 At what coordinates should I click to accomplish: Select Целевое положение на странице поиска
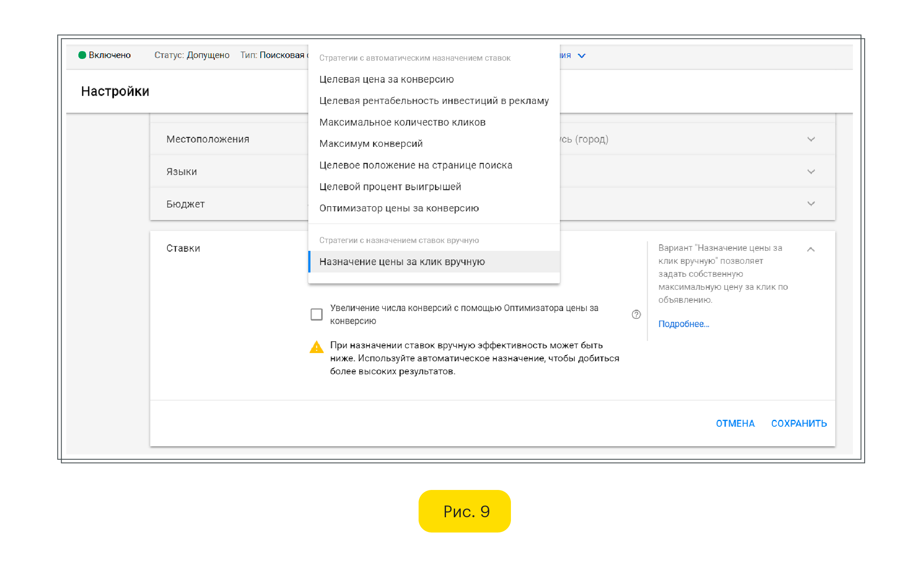coord(416,165)
